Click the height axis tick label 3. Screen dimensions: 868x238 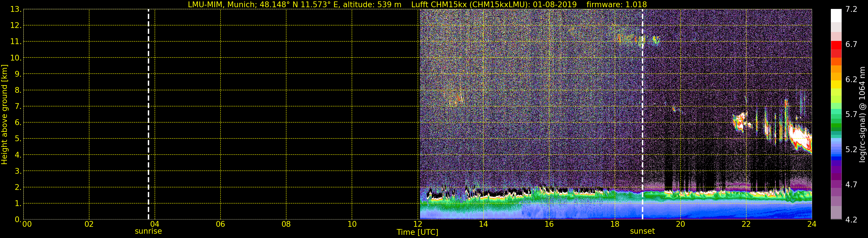18,171
